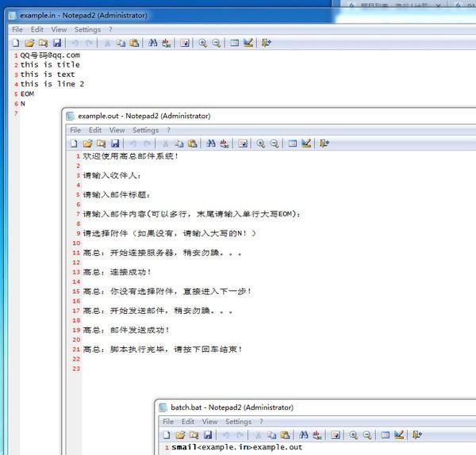Zoom out icon in example.out toolbar
The image size is (476, 455).
point(274,143)
